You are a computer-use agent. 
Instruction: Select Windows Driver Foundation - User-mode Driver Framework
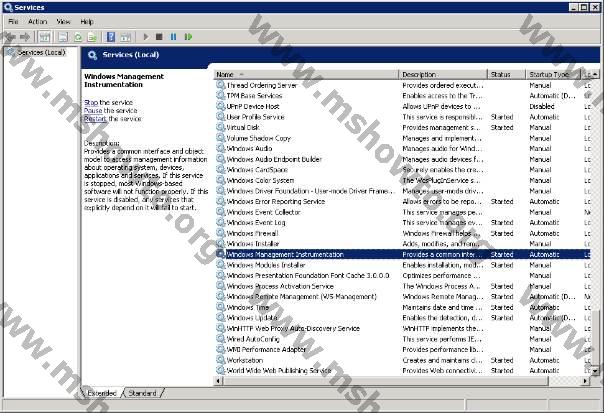coord(402,191)
